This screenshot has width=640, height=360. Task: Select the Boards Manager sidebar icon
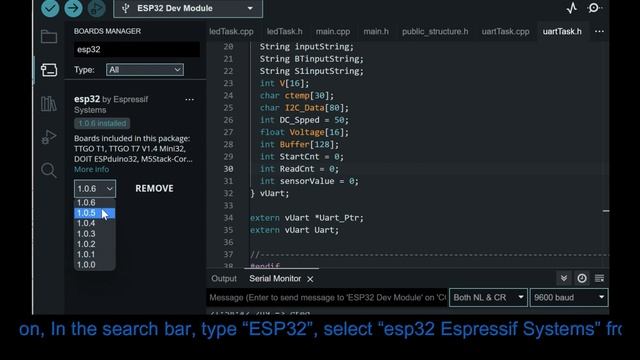(49, 70)
